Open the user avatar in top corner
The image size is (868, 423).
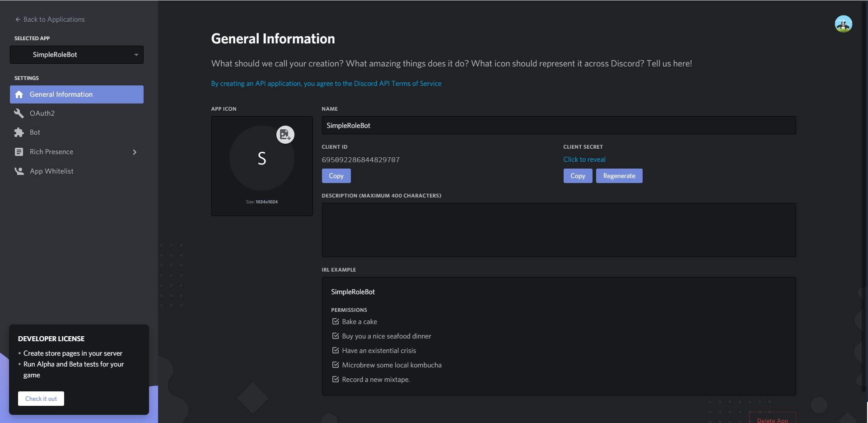pyautogui.click(x=843, y=24)
